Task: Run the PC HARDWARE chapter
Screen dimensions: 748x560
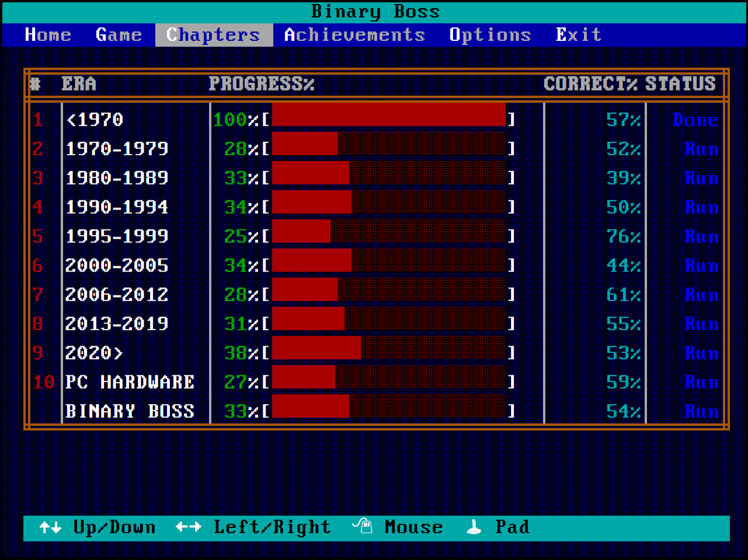Action: click(702, 382)
